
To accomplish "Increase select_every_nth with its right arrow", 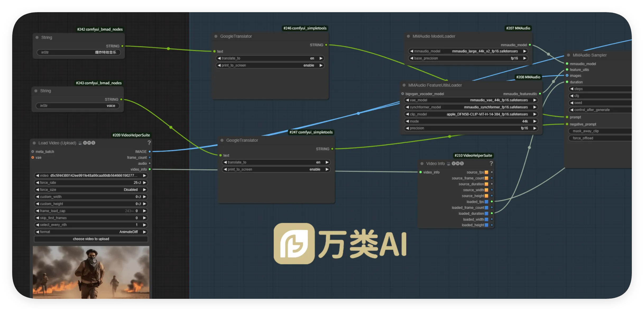I will pyautogui.click(x=145, y=225).
